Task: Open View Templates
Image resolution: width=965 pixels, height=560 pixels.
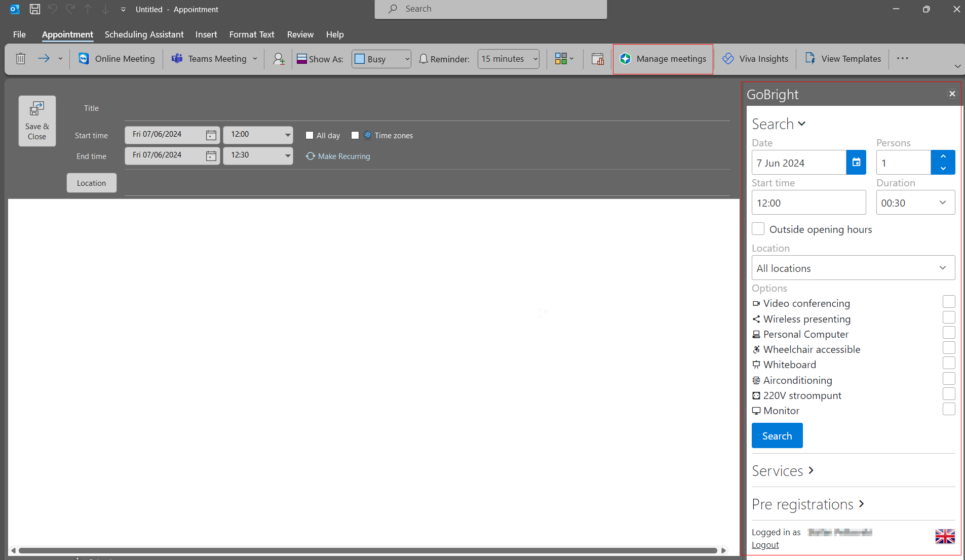Action: (843, 59)
